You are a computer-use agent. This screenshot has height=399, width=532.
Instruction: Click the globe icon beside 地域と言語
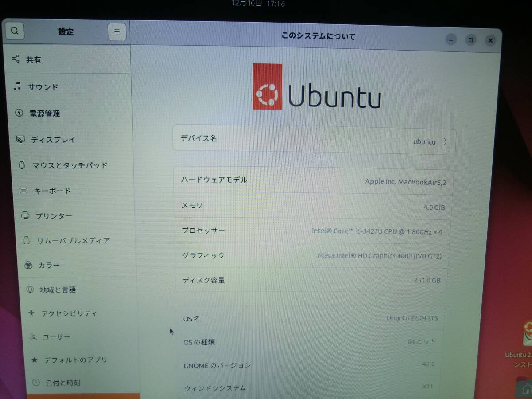click(x=30, y=289)
